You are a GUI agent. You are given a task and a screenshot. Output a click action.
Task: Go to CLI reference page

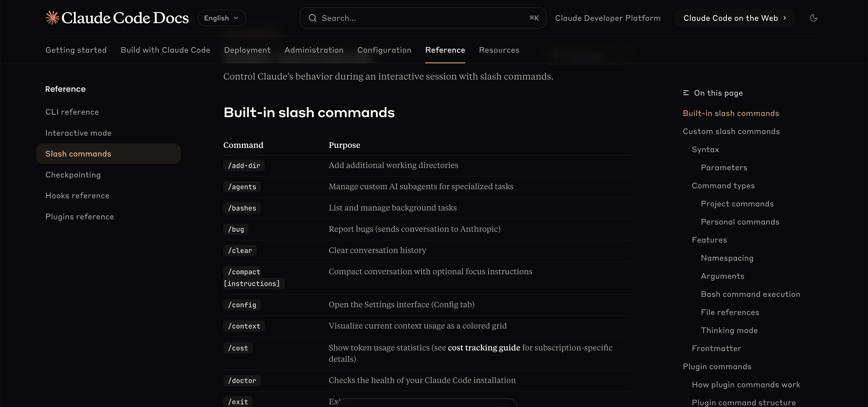[72, 112]
